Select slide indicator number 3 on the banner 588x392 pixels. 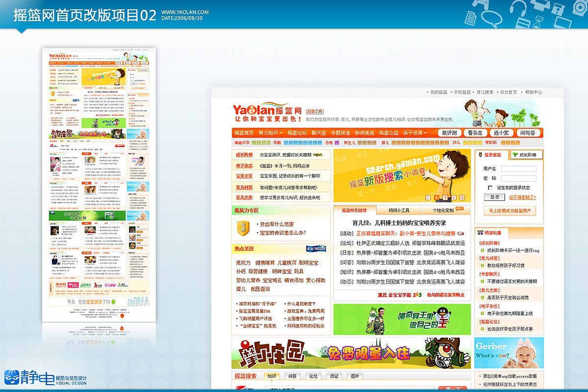click(445, 197)
